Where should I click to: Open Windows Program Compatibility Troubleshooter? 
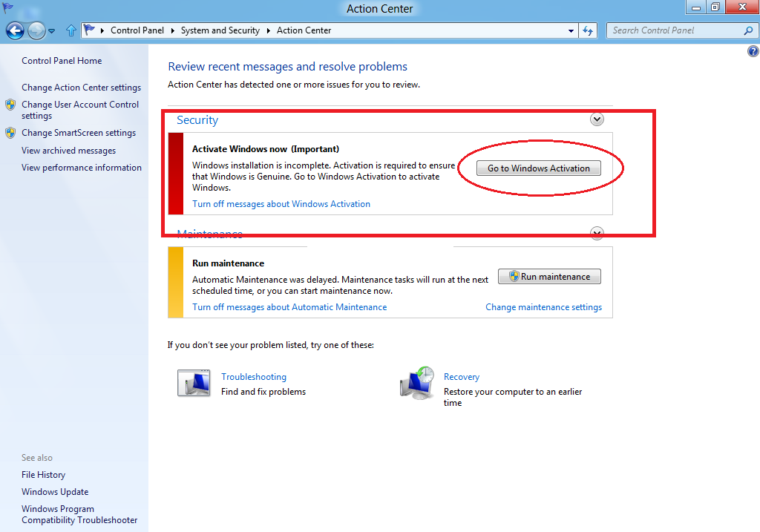79,514
